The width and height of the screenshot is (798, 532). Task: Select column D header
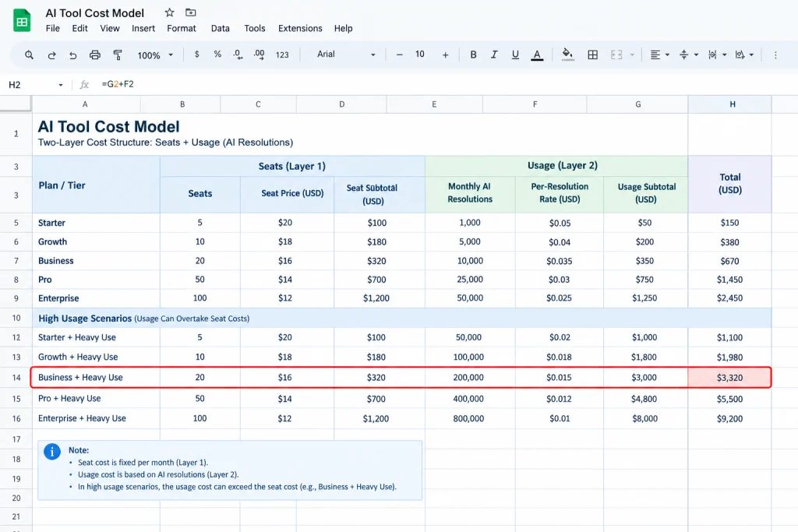point(341,104)
